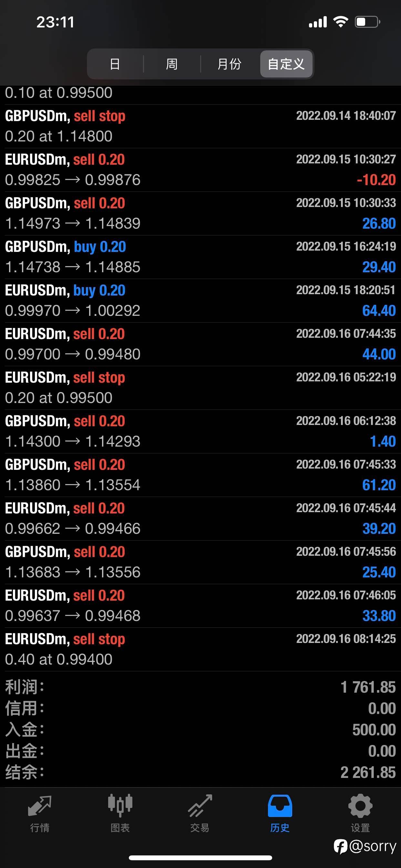
Task: Open the EURUSDm sell trade with -10.20 loss
Action: coord(200,170)
